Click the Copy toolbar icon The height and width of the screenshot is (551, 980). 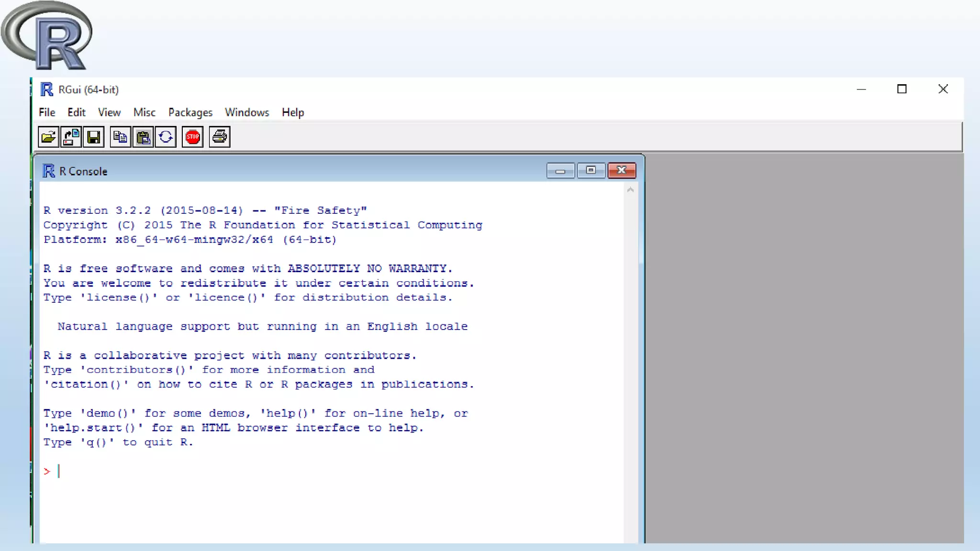coord(120,137)
